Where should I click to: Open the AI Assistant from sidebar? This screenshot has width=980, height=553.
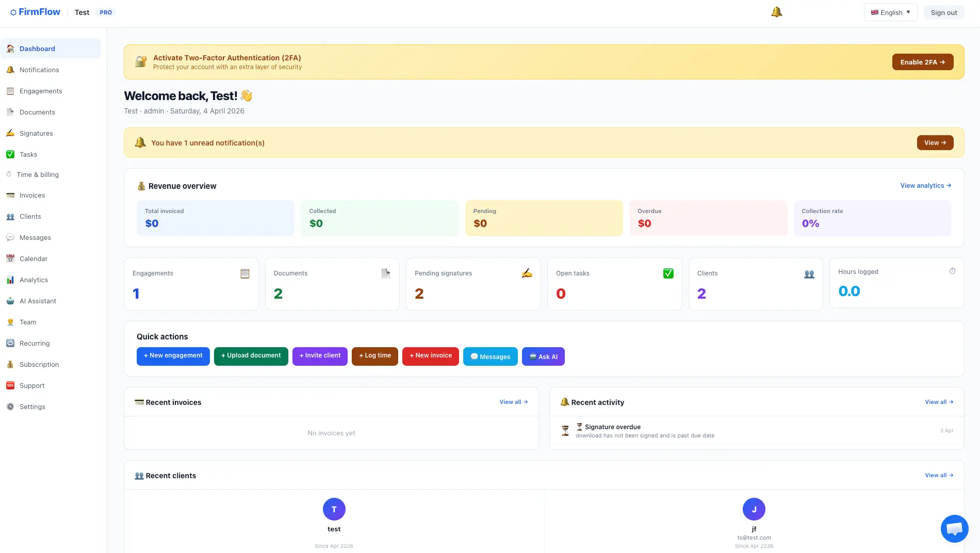pyautogui.click(x=38, y=301)
